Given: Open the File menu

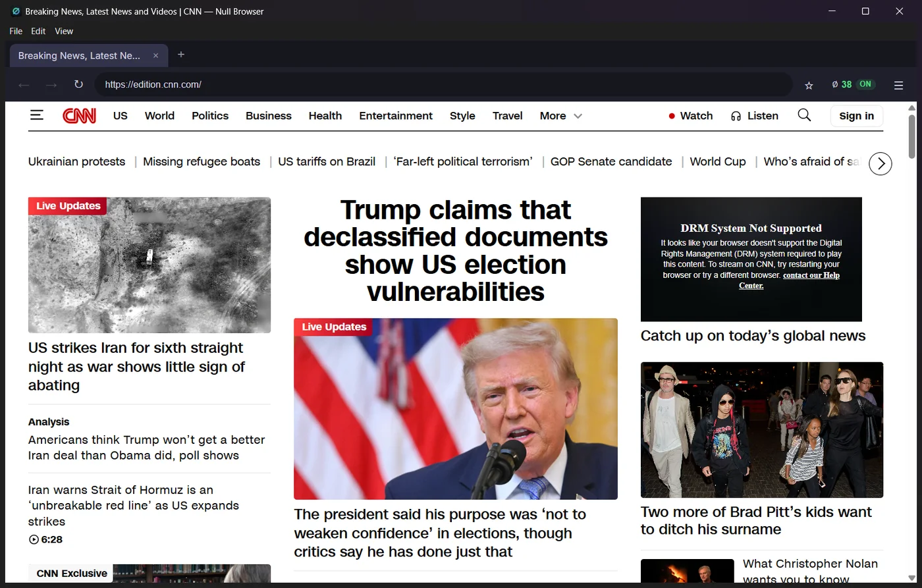Looking at the screenshot, I should click(x=16, y=31).
